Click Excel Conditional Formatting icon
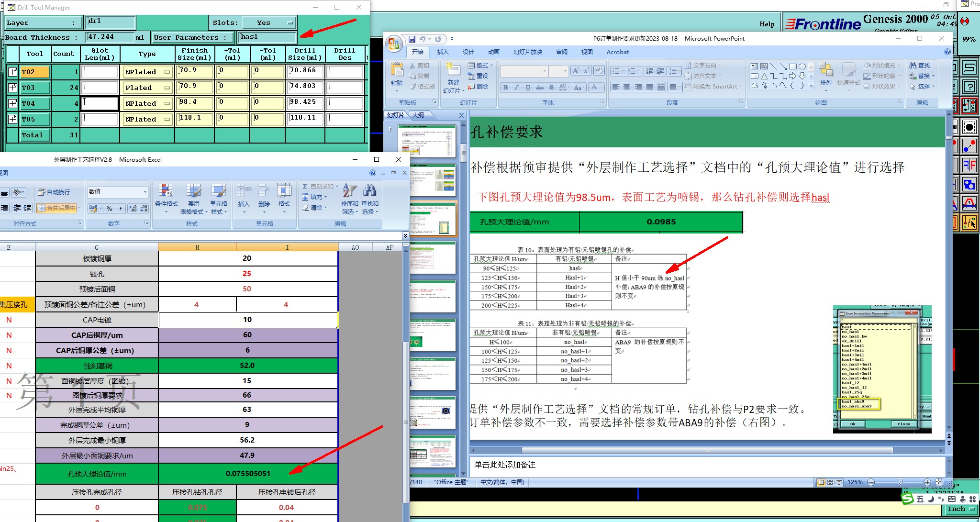The height and width of the screenshot is (522, 980). click(166, 191)
